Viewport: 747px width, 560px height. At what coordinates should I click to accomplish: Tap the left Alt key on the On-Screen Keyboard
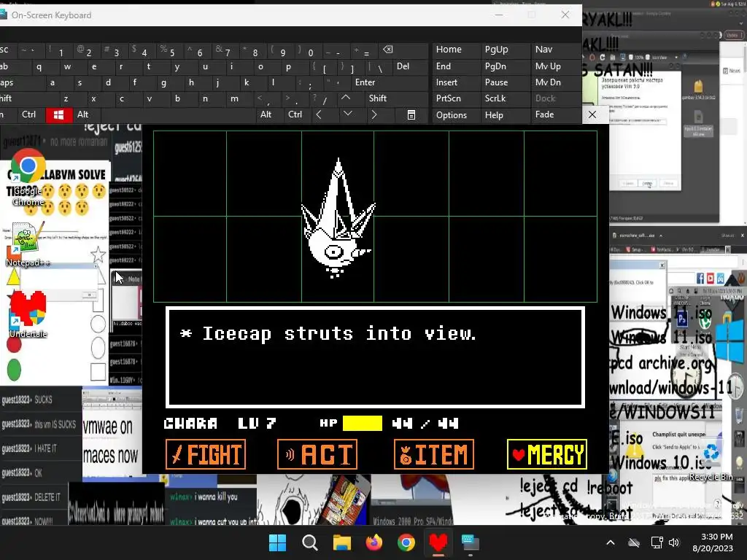pyautogui.click(x=83, y=114)
